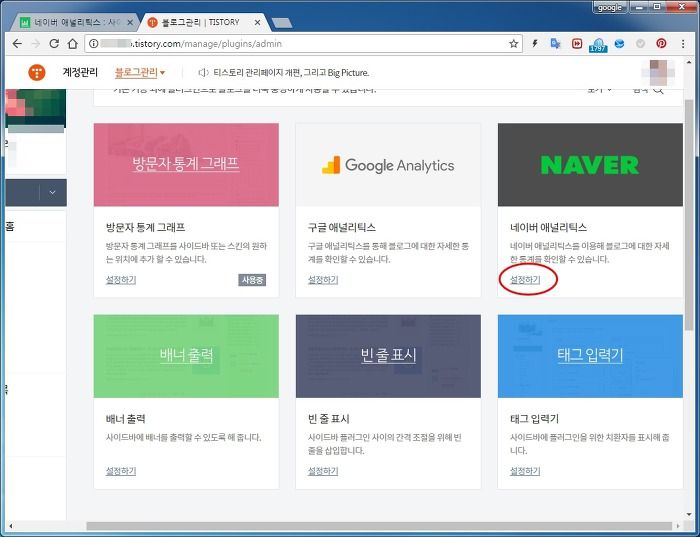Open the translate extension icon
This screenshot has height=537, width=700.
coord(555,44)
